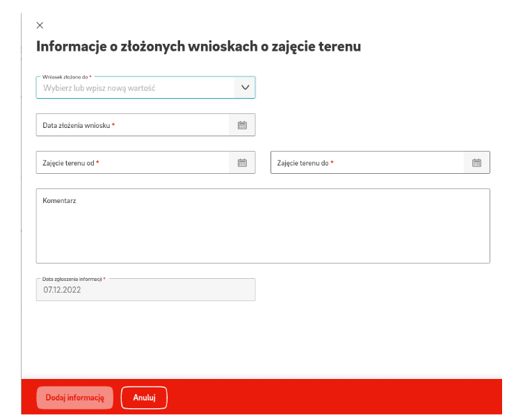532x420 pixels.
Task: Click the date value 07.12.2022
Action: (62, 290)
